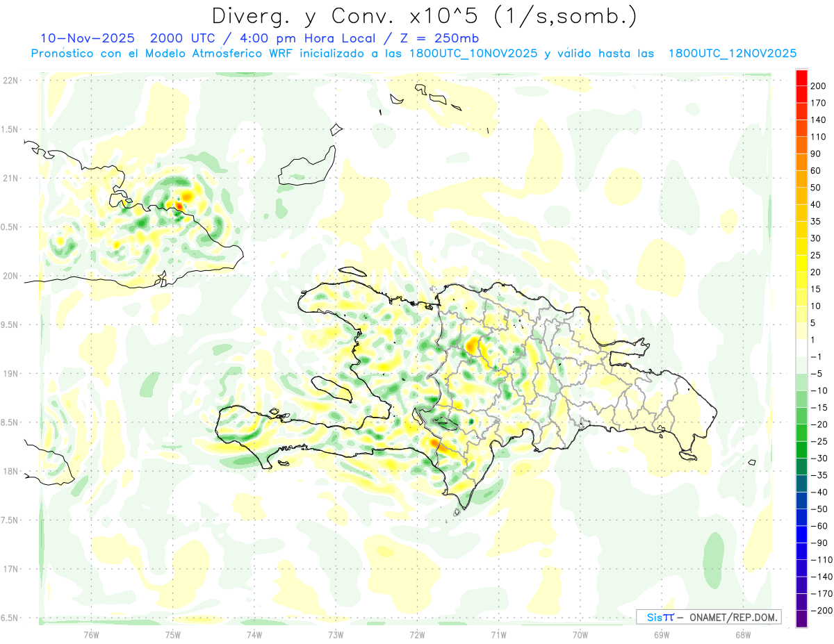Click the 17N latitude axis label
Viewport: 834px width, 644px height.
click(10, 569)
